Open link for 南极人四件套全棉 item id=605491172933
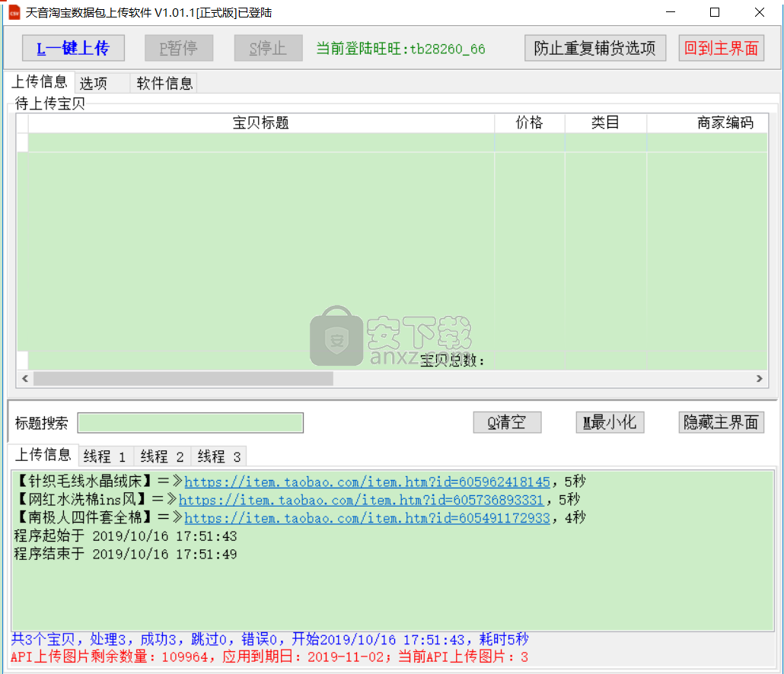The height and width of the screenshot is (674, 784). coord(368,517)
